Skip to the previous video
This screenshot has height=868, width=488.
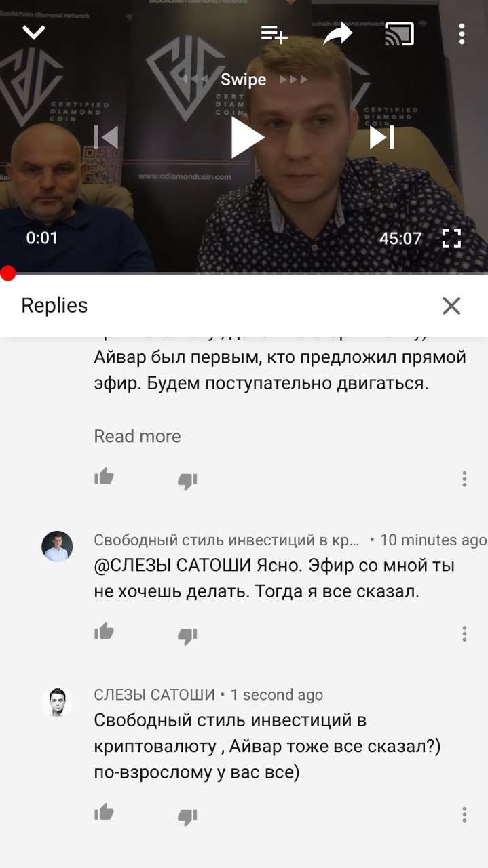(107, 138)
